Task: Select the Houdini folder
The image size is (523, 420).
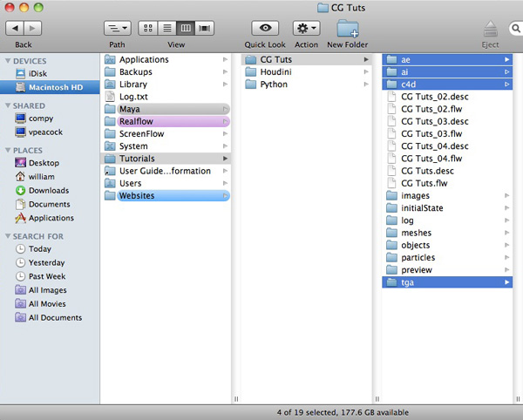Action: click(306, 72)
